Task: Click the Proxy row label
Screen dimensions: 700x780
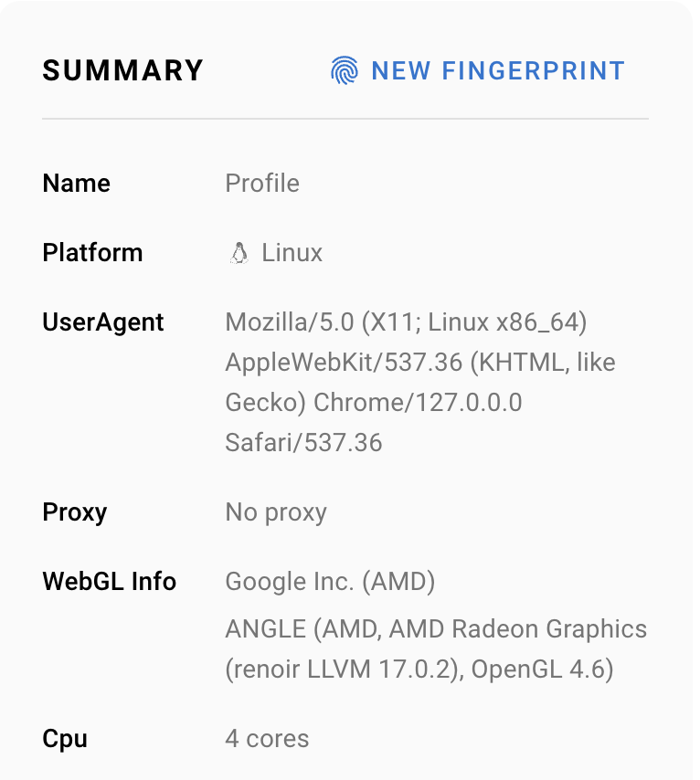Action: coord(74,512)
